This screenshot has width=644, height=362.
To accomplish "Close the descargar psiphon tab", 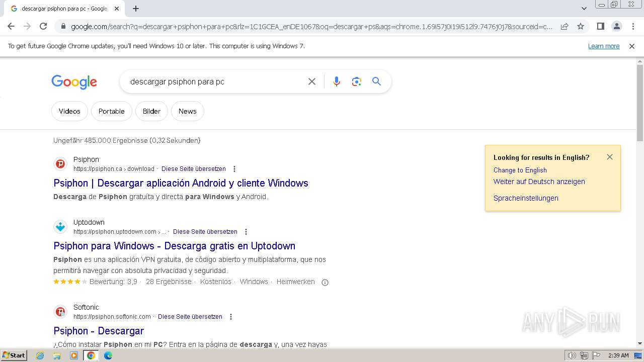I will pos(117,9).
